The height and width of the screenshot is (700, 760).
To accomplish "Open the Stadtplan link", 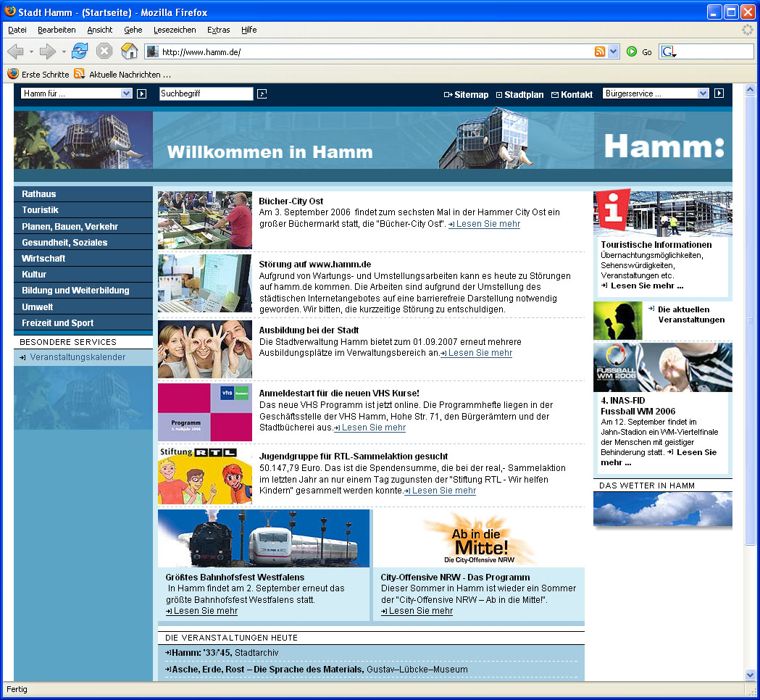I will point(523,95).
